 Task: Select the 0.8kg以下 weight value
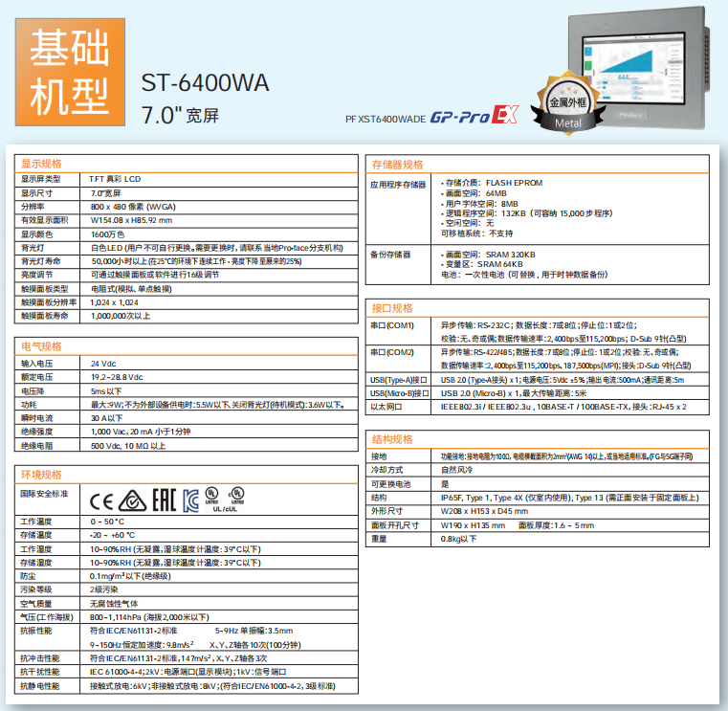pos(459,539)
